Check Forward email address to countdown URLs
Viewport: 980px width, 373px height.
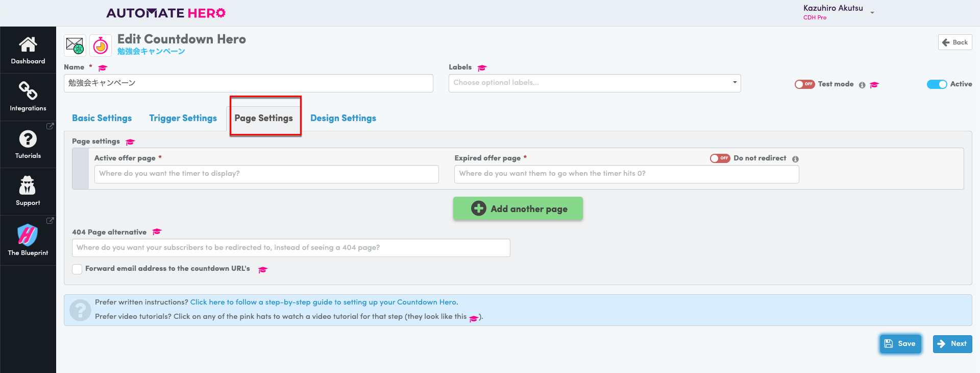[77, 269]
